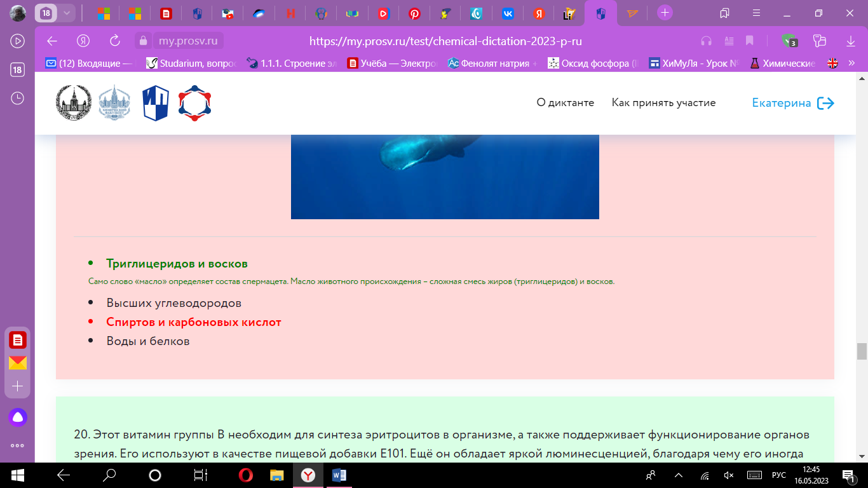Select answer 'Триглицеридов и восков'
The image size is (868, 488).
[x=177, y=263]
